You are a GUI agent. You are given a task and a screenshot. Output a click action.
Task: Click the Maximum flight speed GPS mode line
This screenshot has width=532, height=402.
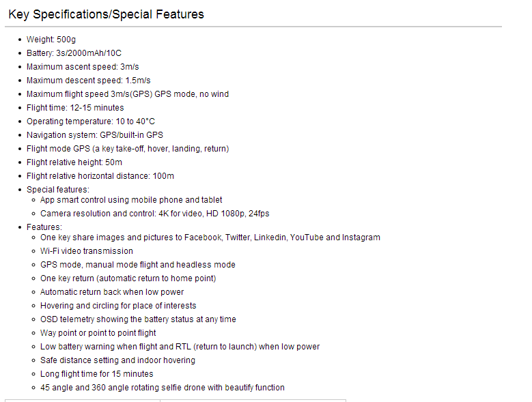pos(128,94)
